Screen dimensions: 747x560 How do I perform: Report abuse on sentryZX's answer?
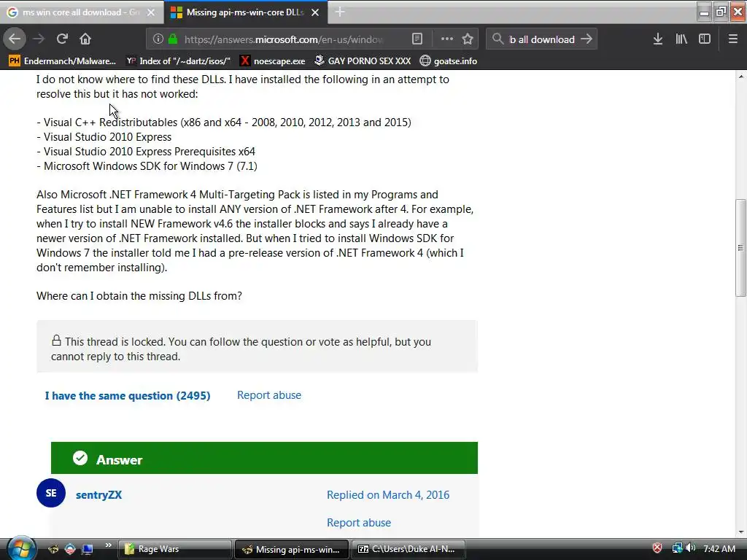(359, 522)
